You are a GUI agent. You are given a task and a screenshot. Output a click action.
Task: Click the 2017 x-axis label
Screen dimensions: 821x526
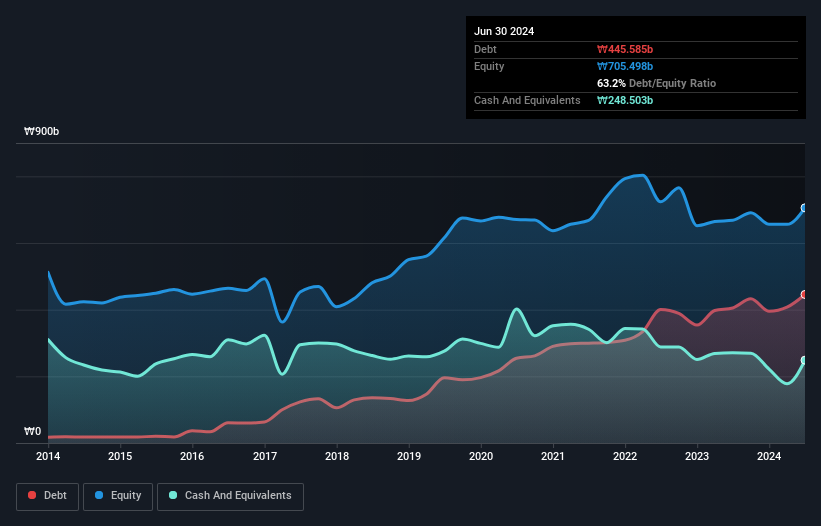click(265, 456)
